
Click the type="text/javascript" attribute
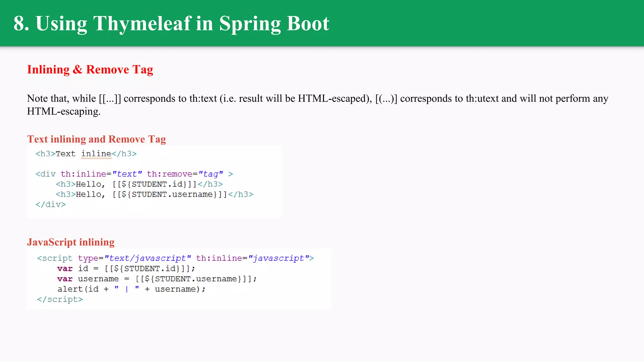135,258
